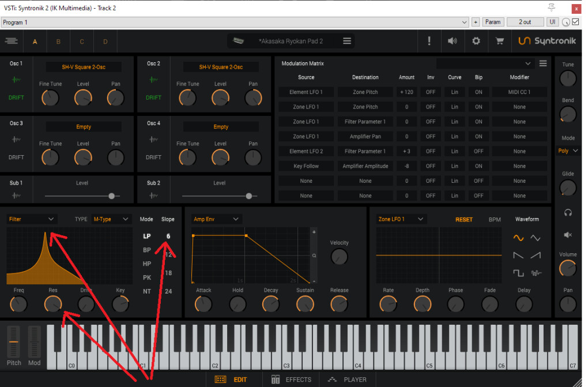The height and width of the screenshot is (387, 588).
Task: Click the Sub 1 Level slider handle
Action: tap(111, 196)
